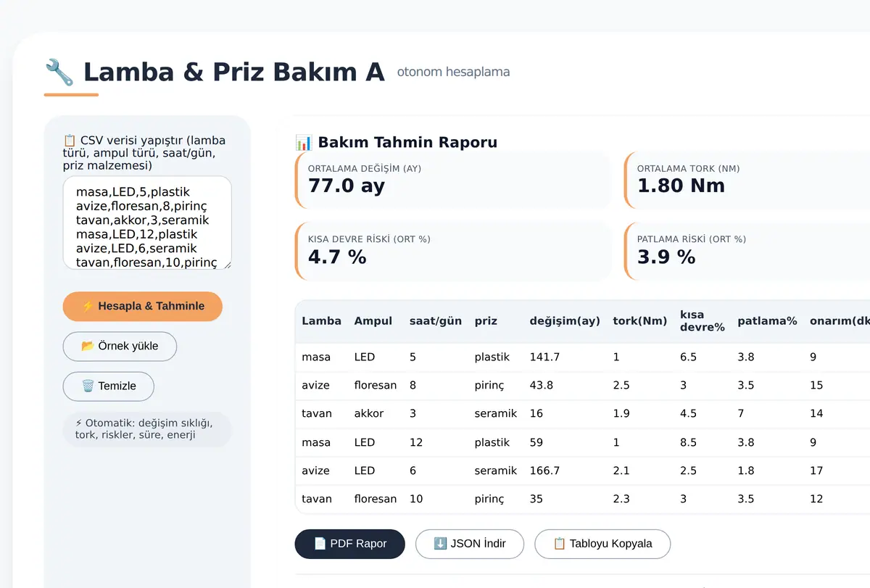Click the değişim value 141.7 in table

(x=544, y=357)
